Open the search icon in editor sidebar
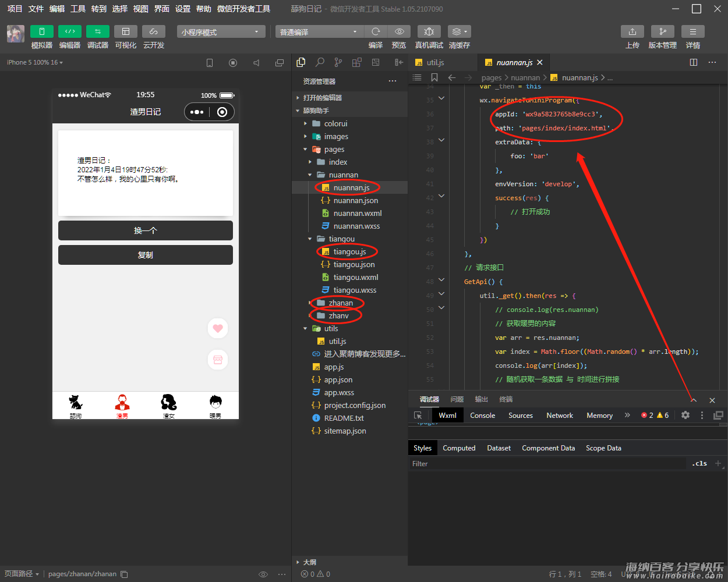 point(320,62)
